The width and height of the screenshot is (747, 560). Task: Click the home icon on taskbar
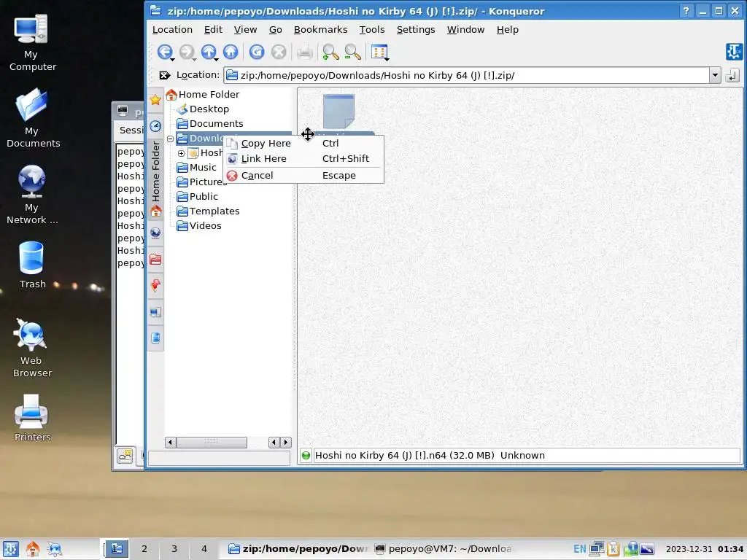[33, 549]
